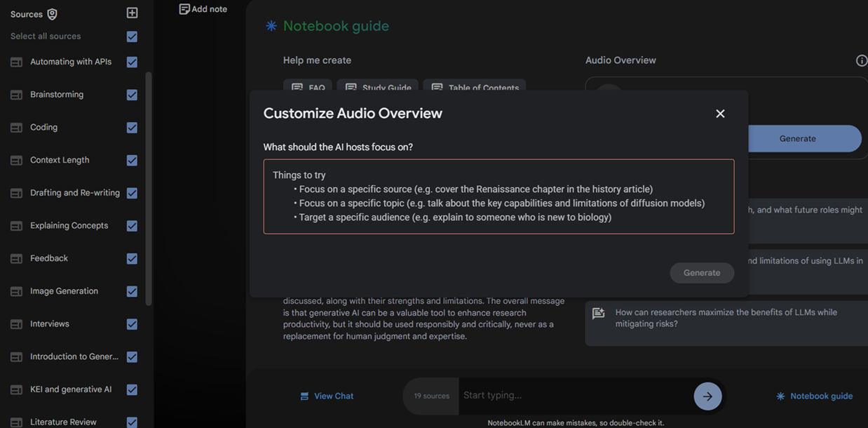Click the Audio Overview info icon
The height and width of the screenshot is (428, 868).
coord(862,60)
